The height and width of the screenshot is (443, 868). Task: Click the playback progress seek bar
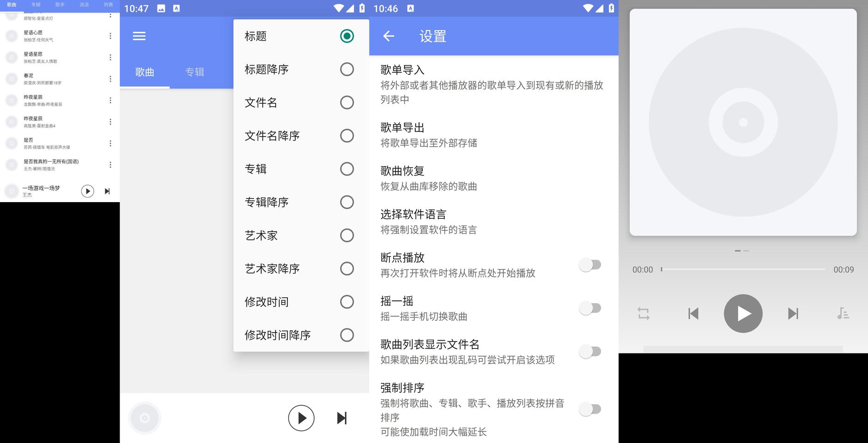tap(743, 269)
